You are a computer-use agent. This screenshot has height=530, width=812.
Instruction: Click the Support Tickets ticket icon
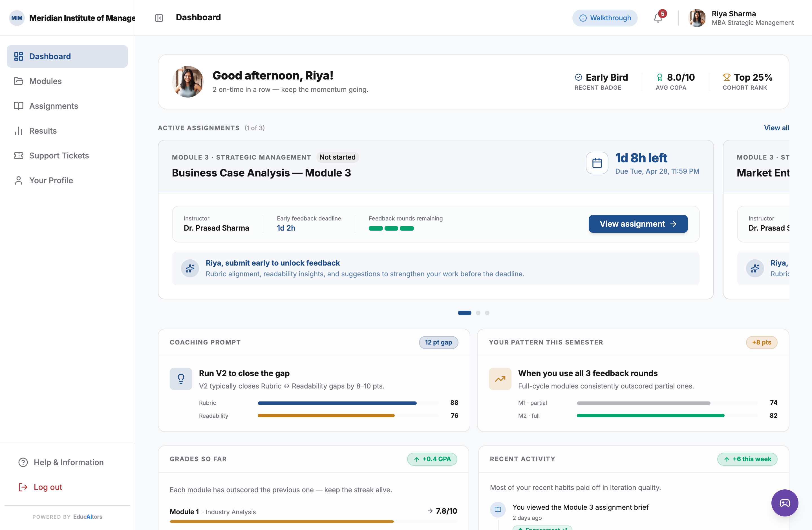tap(18, 156)
